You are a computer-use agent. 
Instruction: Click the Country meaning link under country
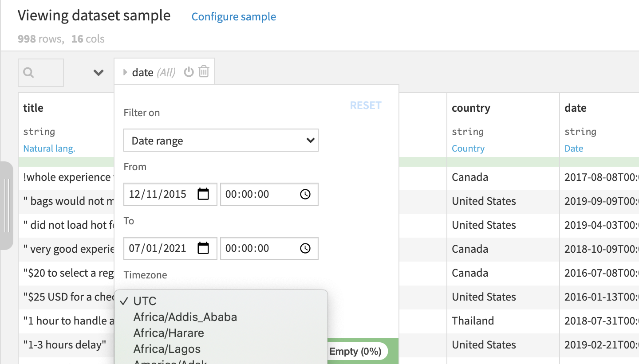pos(468,149)
